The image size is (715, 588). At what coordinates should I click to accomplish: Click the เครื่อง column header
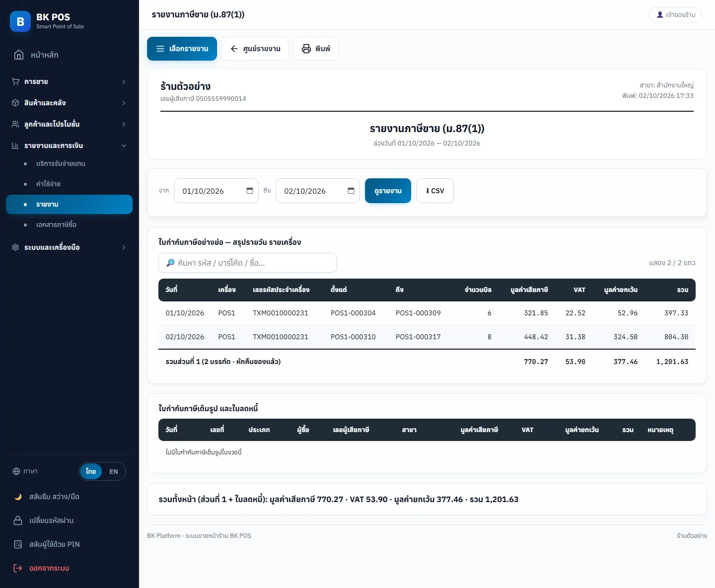coord(227,290)
